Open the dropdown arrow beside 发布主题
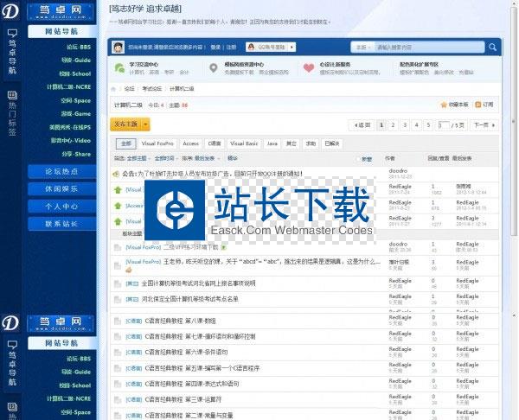 point(145,125)
